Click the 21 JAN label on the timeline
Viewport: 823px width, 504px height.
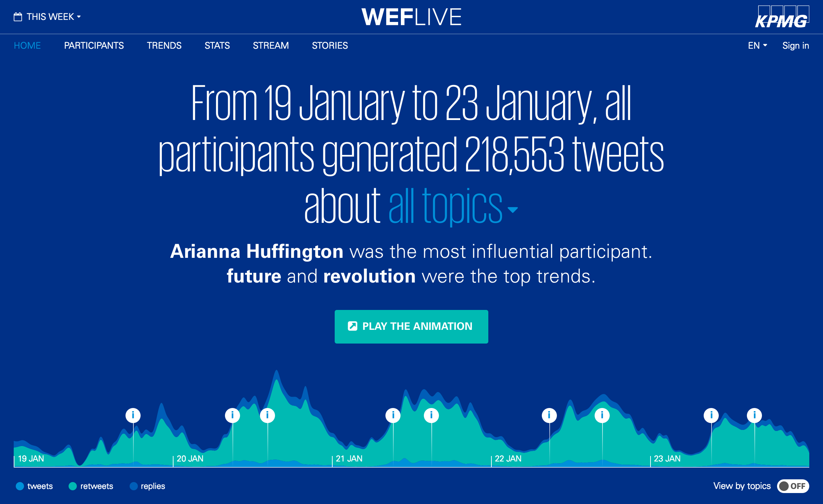[x=349, y=459]
